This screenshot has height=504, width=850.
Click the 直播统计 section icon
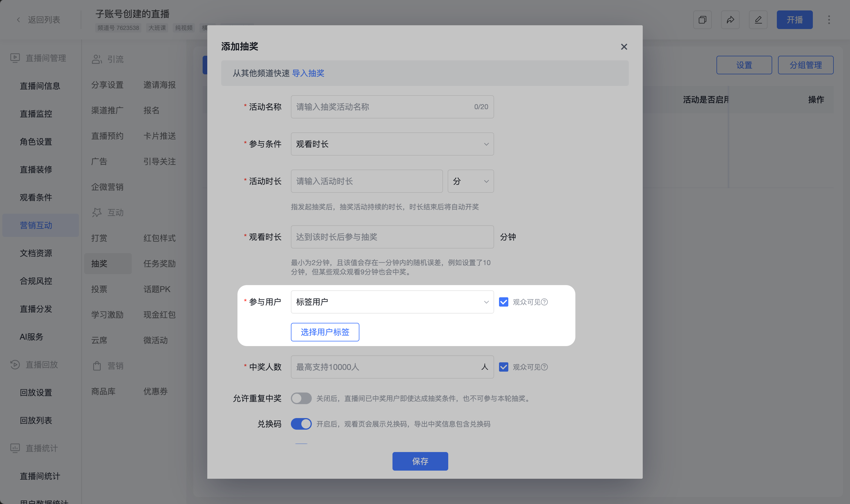[15, 448]
